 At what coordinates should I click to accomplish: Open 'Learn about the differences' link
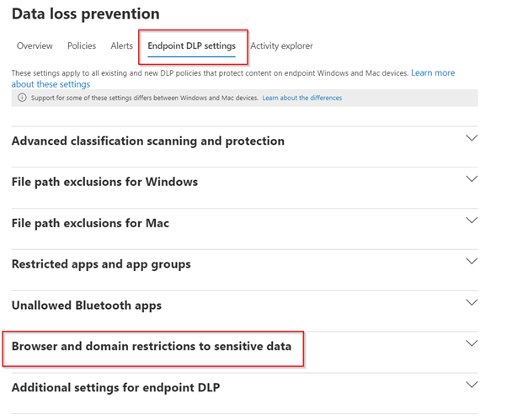(x=302, y=98)
